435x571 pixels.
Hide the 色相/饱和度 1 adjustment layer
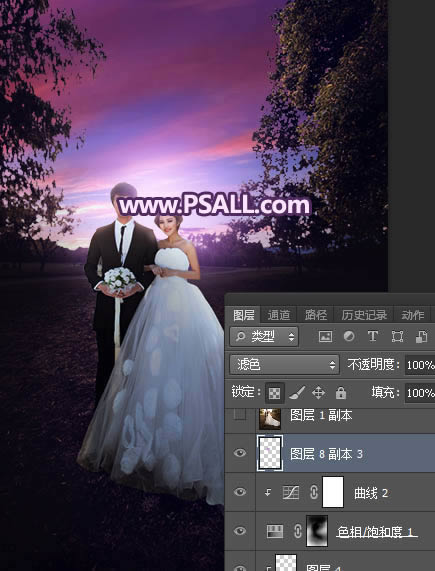240,531
